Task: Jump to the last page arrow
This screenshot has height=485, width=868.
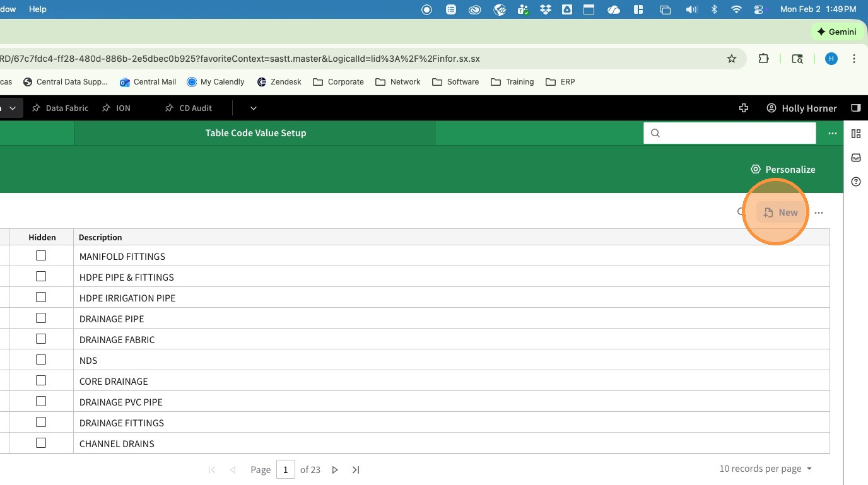Action: (x=356, y=470)
